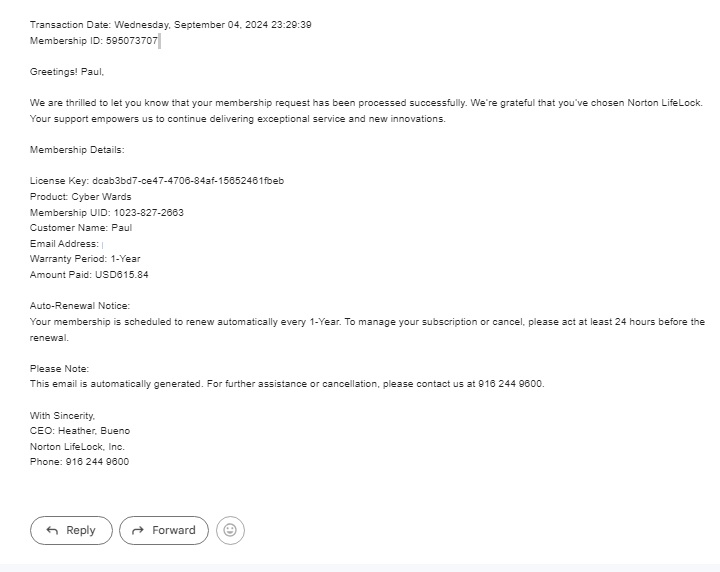Screen dimensions: 720x572
Task: Click the Membership UID 1023-827-2663
Action: [148, 213]
